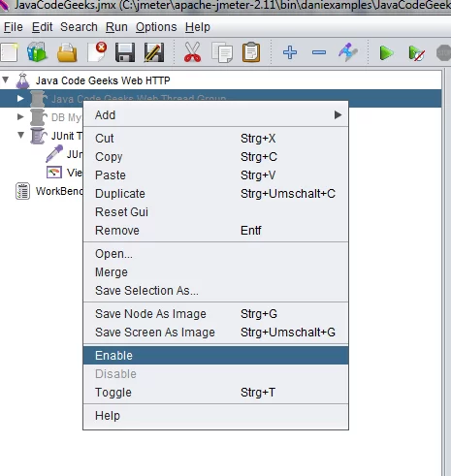
Task: Click the Copy toolbar icon
Action: pos(222,52)
